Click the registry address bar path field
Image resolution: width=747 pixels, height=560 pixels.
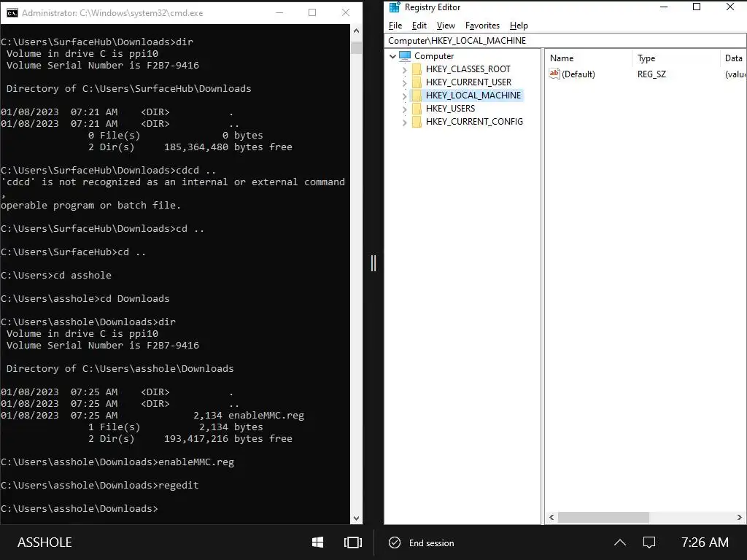(565, 41)
